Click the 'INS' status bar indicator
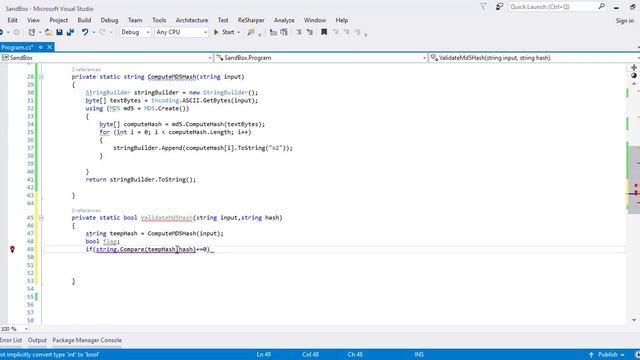640x360 pixels. [x=419, y=355]
